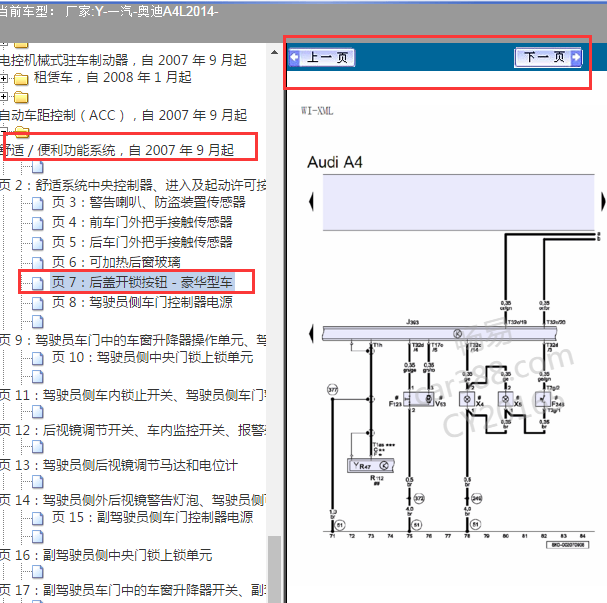Collapse the 舒适/便利功能系统 folder node
Image resolution: width=607 pixels, height=603 pixels.
coord(3,130)
